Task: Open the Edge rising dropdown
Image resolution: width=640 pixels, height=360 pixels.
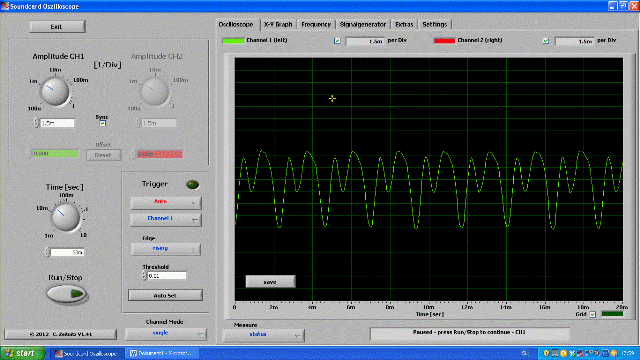Action: pos(166,249)
